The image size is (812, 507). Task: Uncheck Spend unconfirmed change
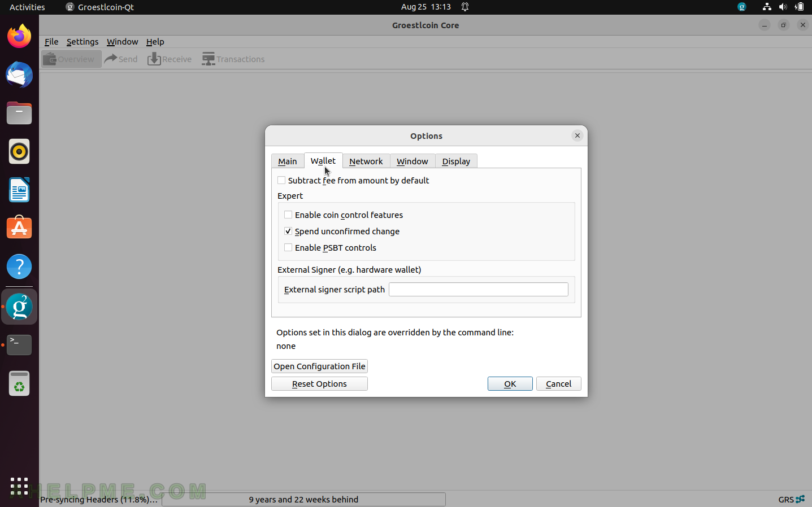point(342,231)
